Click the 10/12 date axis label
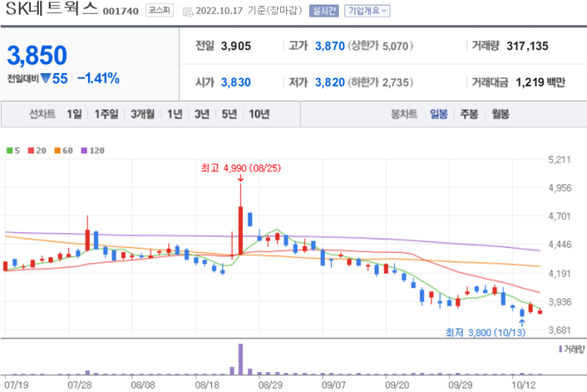 click(x=524, y=385)
